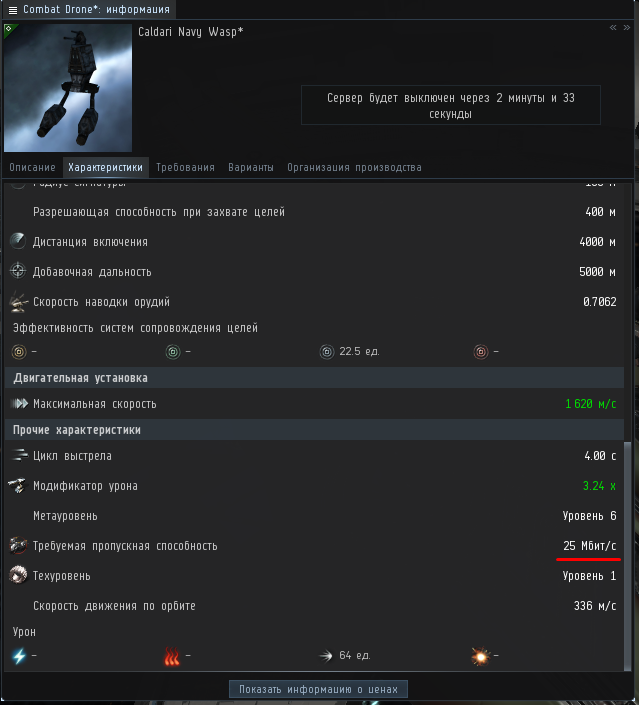Image resolution: width=639 pixels, height=705 pixels.
Task: Click the red sensor strength icon
Action: pos(481,352)
